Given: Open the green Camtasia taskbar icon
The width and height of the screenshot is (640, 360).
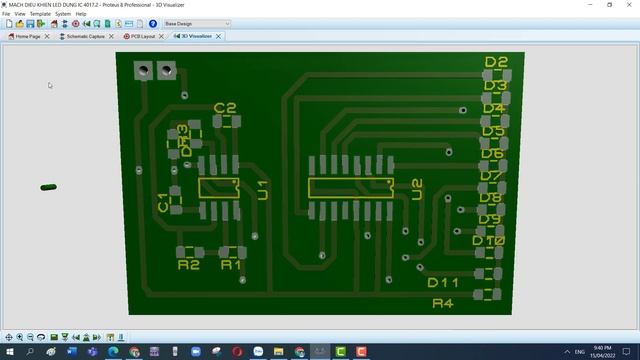Looking at the screenshot, I should pos(340,351).
